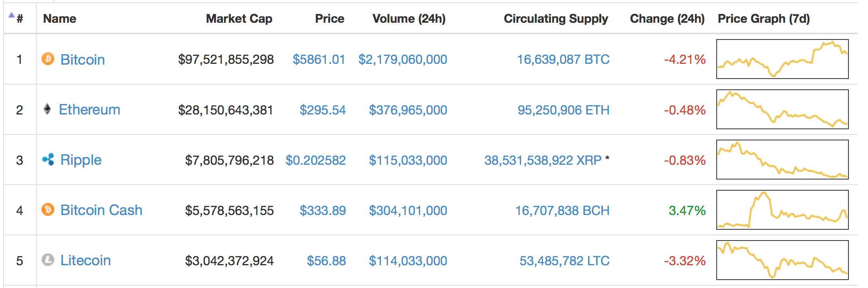Click Bitcoin price $5861.01
868x288 pixels.
pyautogui.click(x=319, y=59)
